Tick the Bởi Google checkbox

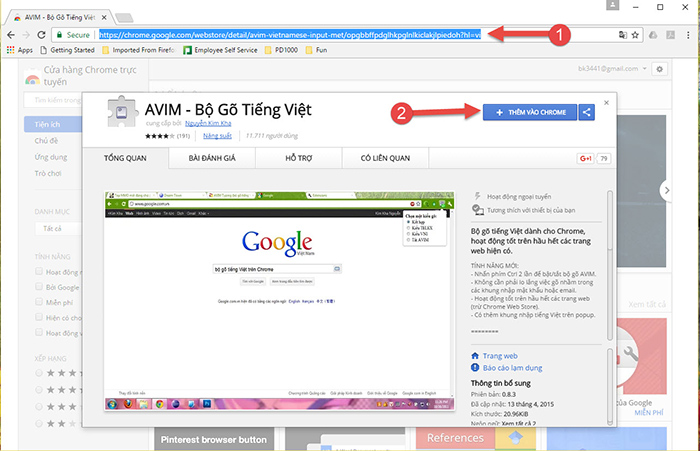[39, 287]
